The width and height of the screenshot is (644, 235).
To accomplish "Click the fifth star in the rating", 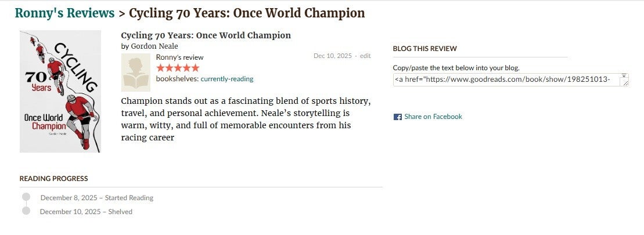I will tap(195, 68).
